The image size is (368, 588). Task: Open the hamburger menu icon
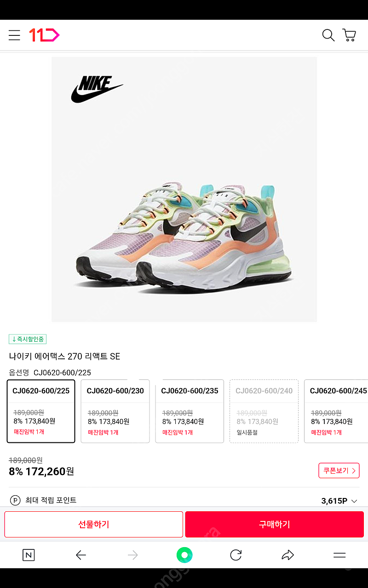14,35
